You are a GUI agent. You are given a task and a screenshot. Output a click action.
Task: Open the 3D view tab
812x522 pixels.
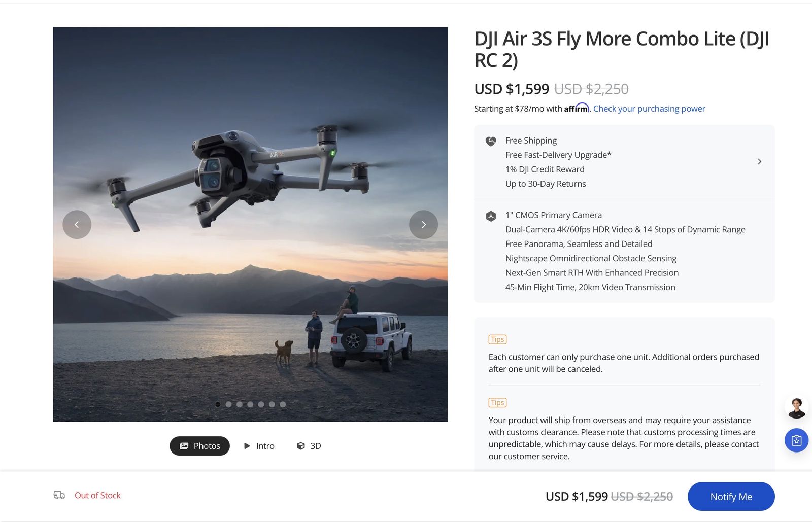[x=309, y=446]
